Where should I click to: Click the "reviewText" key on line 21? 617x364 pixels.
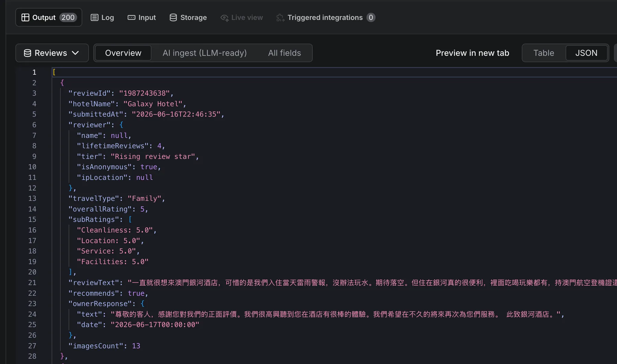[x=94, y=283]
